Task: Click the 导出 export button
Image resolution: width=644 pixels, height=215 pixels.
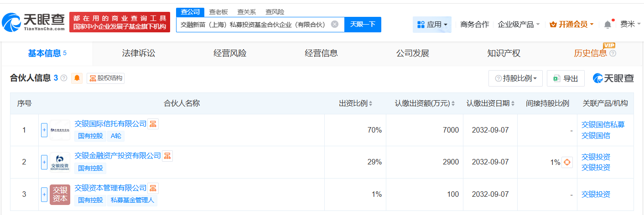Action: point(566,78)
